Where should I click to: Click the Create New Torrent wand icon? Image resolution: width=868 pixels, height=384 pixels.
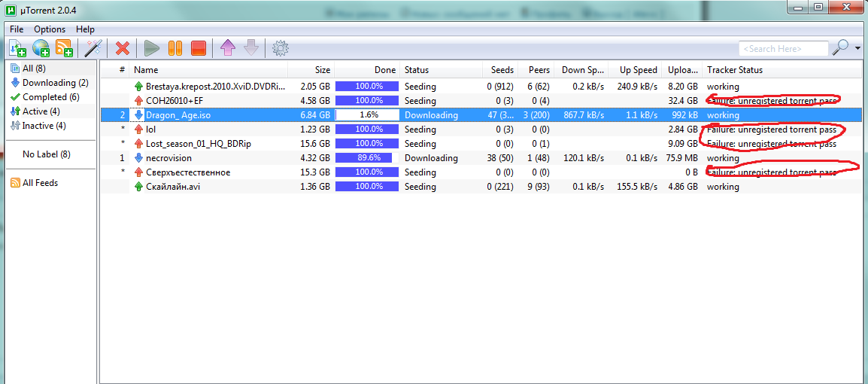(x=93, y=48)
